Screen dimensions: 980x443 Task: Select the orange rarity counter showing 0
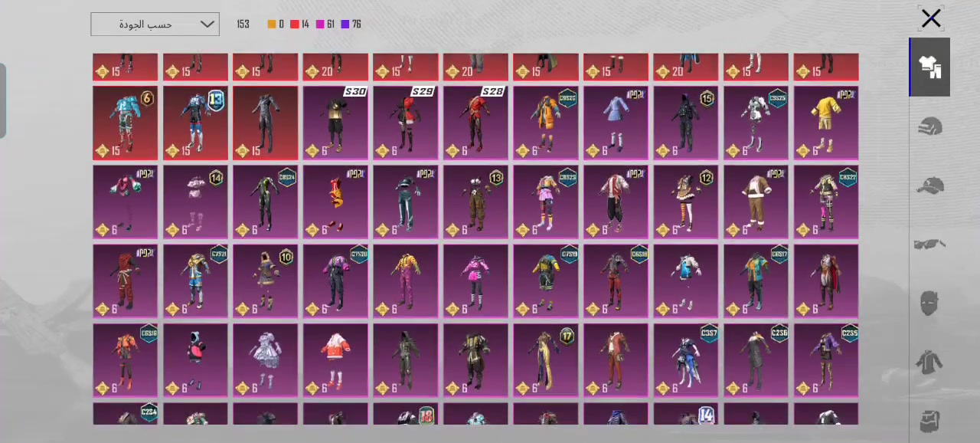[x=276, y=25]
